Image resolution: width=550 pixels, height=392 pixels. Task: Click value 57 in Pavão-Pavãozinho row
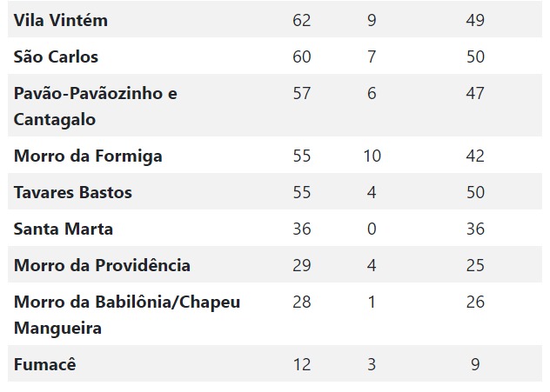[302, 93]
